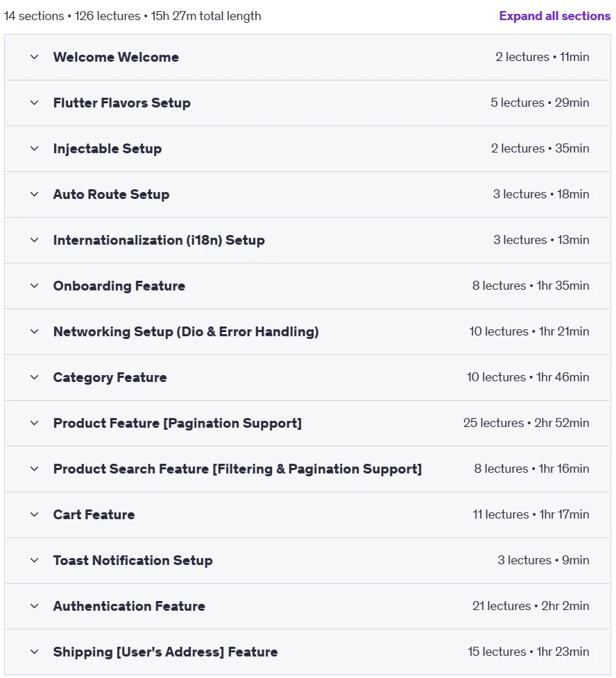
Task: Expand the Flutter Flavors Setup chevron
Action: (x=34, y=103)
